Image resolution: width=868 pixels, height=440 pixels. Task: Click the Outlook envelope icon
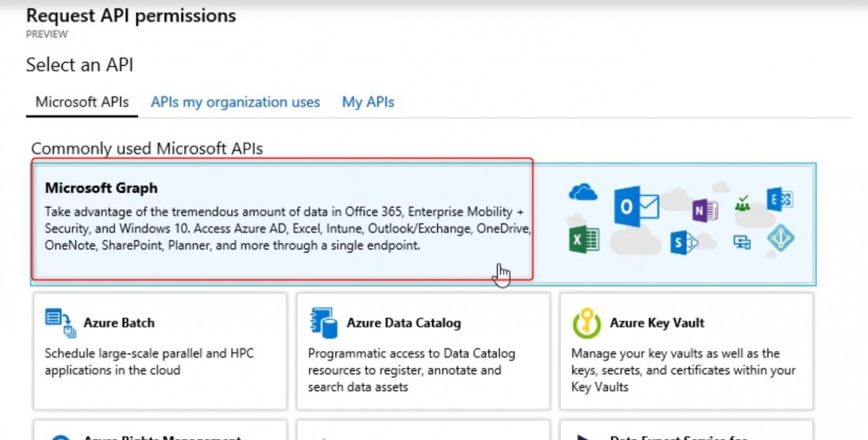coord(636,206)
